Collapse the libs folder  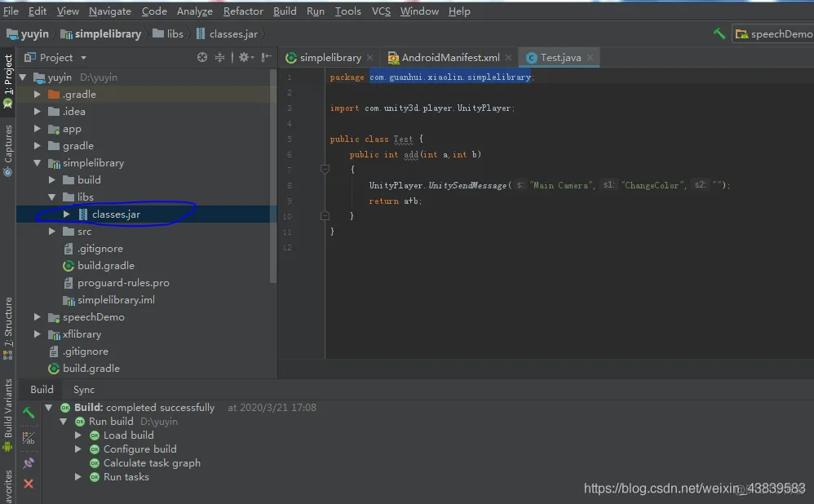tap(52, 197)
